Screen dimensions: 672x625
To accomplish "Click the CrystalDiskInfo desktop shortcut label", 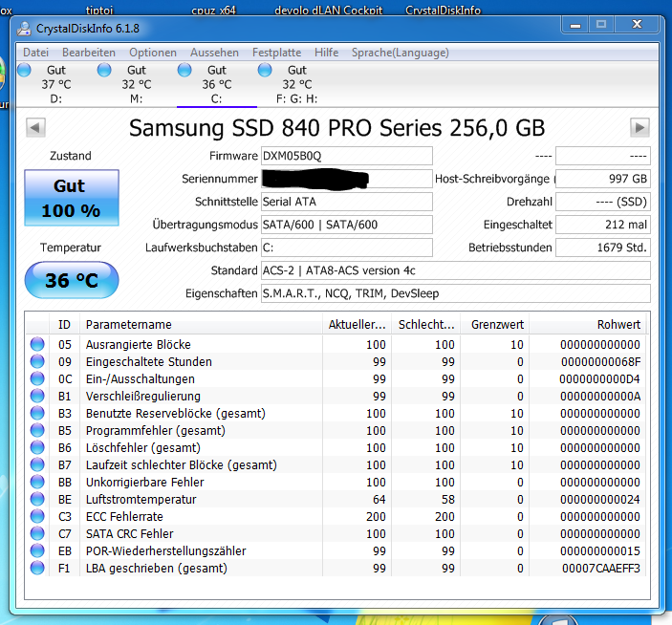I will pyautogui.click(x=444, y=10).
